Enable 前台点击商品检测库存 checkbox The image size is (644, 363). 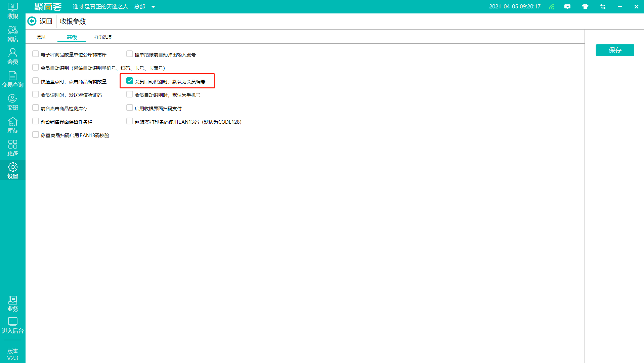tap(36, 108)
